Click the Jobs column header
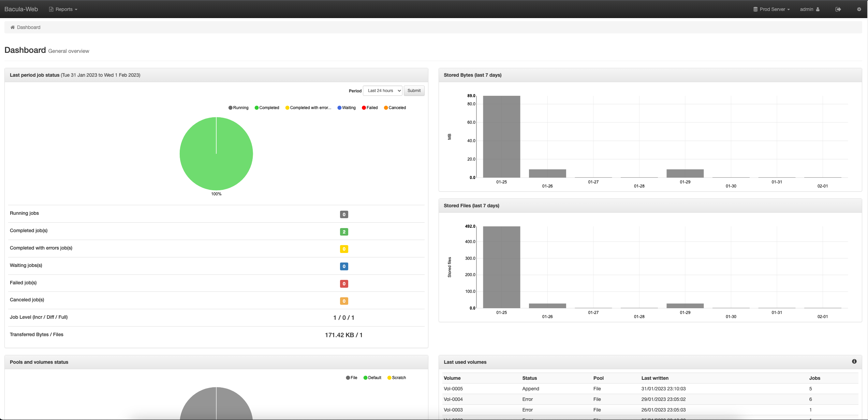This screenshot has width=868, height=420. (815, 378)
